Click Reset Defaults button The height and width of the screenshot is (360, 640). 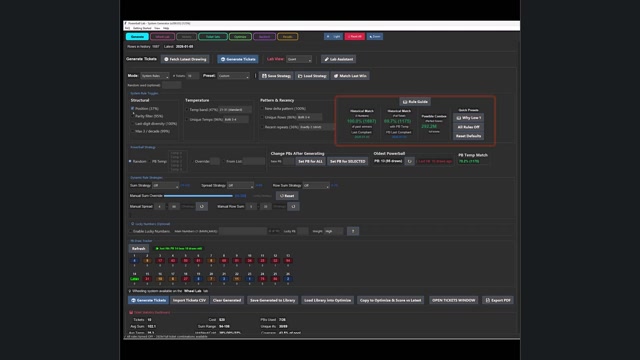(x=469, y=136)
